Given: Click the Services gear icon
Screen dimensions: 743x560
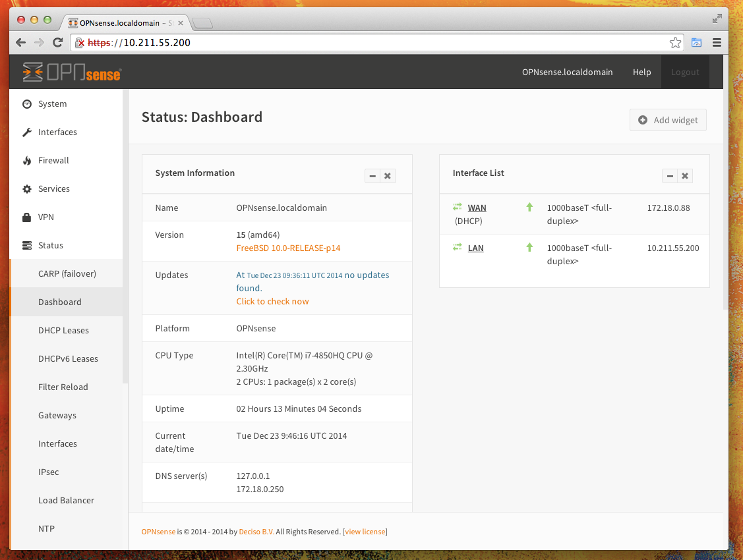Looking at the screenshot, I should (27, 189).
